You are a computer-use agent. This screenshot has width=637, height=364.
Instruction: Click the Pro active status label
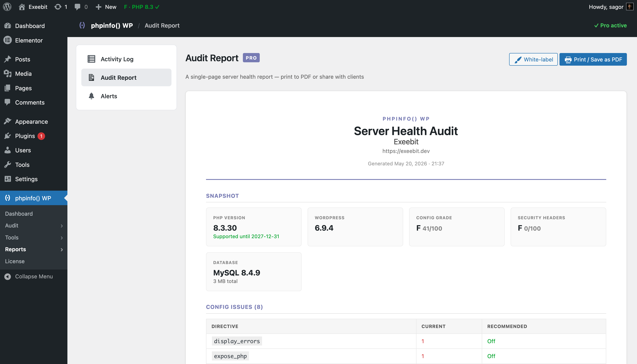[x=610, y=25]
